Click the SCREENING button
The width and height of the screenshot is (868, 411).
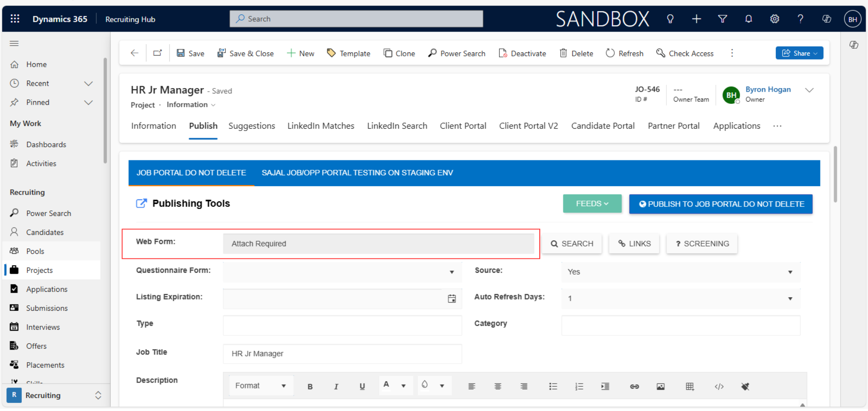pos(702,244)
